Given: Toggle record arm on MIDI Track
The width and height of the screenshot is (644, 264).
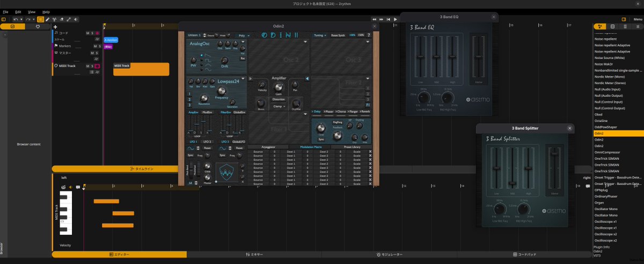Looking at the screenshot, I should tap(97, 66).
